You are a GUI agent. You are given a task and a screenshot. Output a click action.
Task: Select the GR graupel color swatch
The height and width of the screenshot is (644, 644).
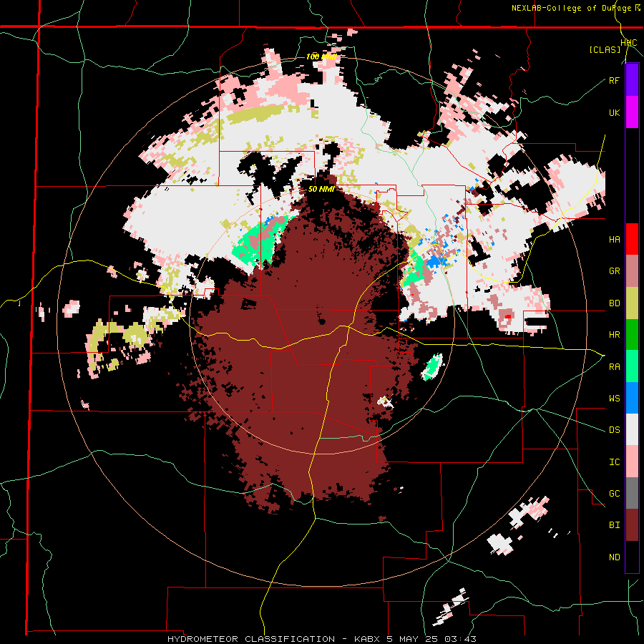[632, 270]
